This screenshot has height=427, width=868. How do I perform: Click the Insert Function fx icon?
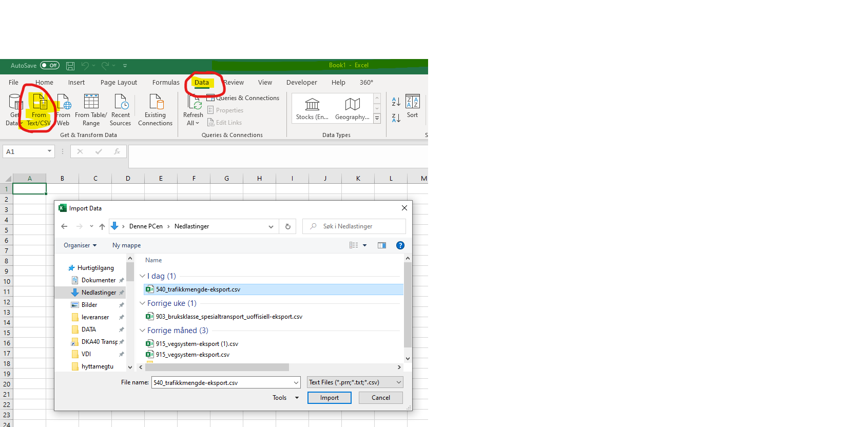click(117, 151)
